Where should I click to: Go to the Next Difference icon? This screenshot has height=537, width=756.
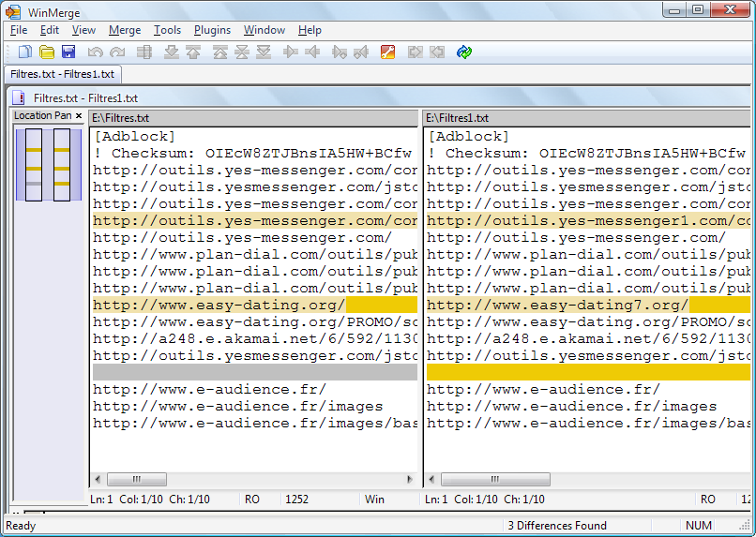[171, 52]
